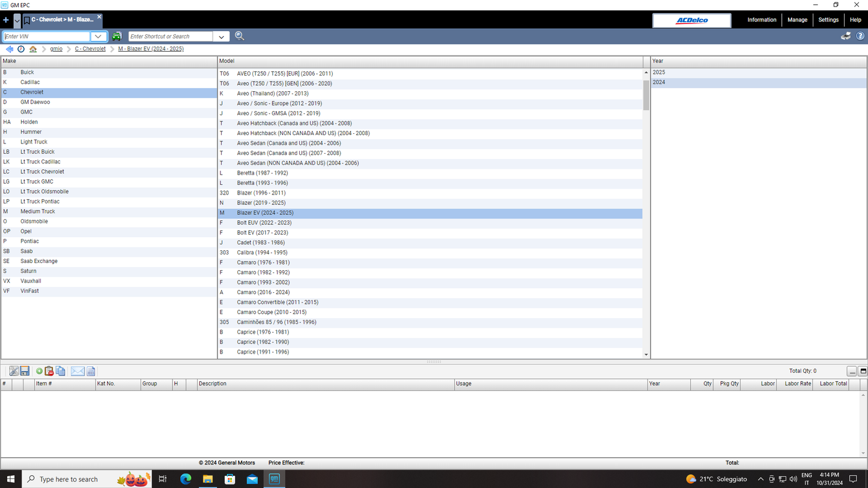Click Model list scroll down arrow
The image size is (868, 488).
click(646, 355)
